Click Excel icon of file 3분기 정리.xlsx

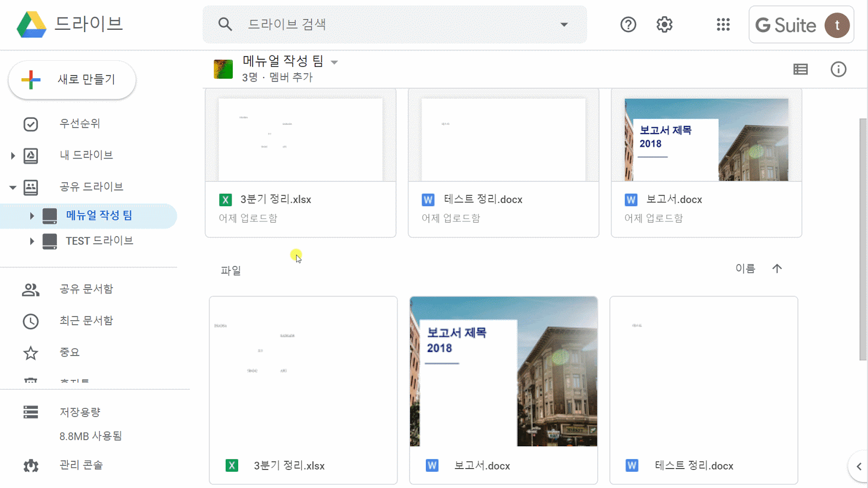pyautogui.click(x=232, y=466)
